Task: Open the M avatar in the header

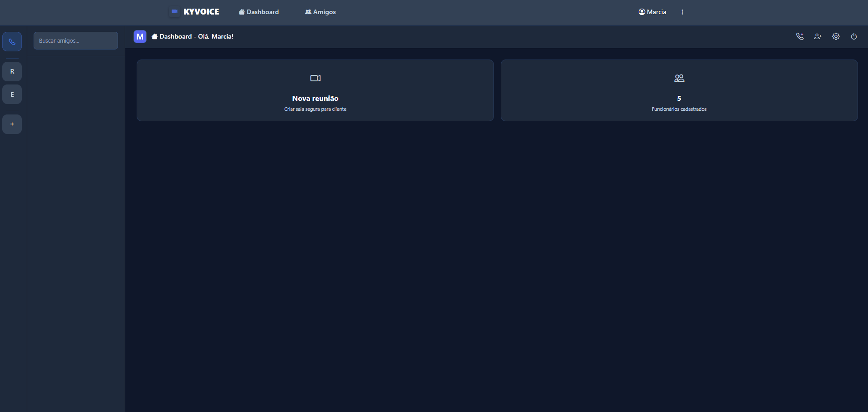Action: 139,36
